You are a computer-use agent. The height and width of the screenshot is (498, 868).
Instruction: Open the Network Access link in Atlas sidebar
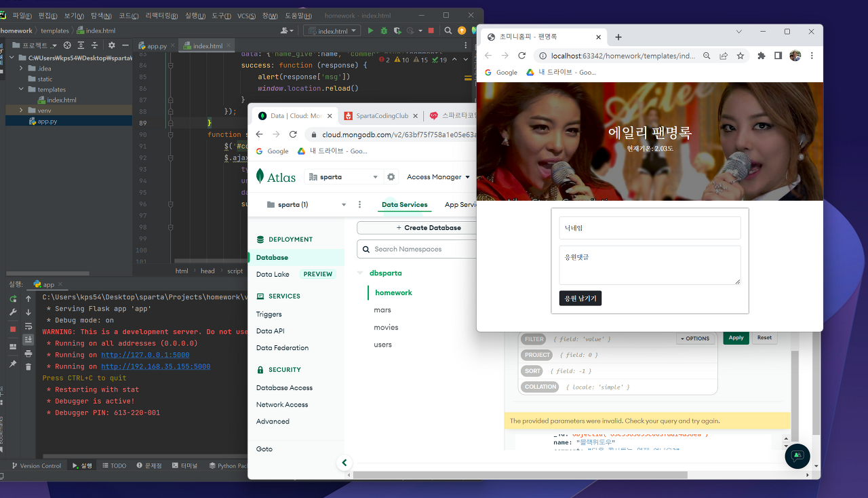pyautogui.click(x=282, y=404)
